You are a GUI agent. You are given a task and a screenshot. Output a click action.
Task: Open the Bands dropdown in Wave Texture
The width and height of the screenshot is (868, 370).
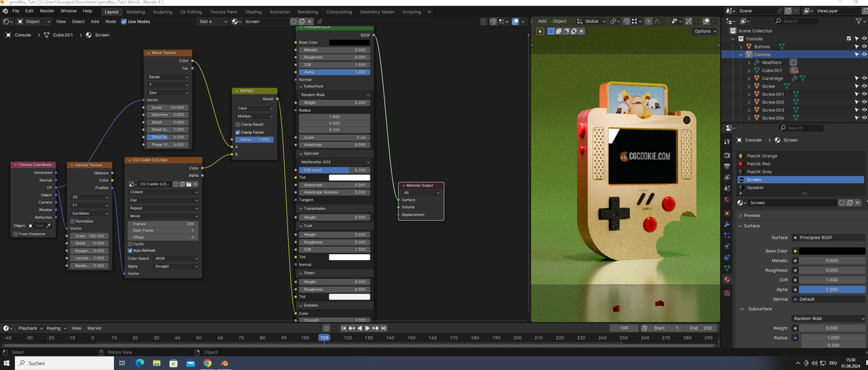168,77
